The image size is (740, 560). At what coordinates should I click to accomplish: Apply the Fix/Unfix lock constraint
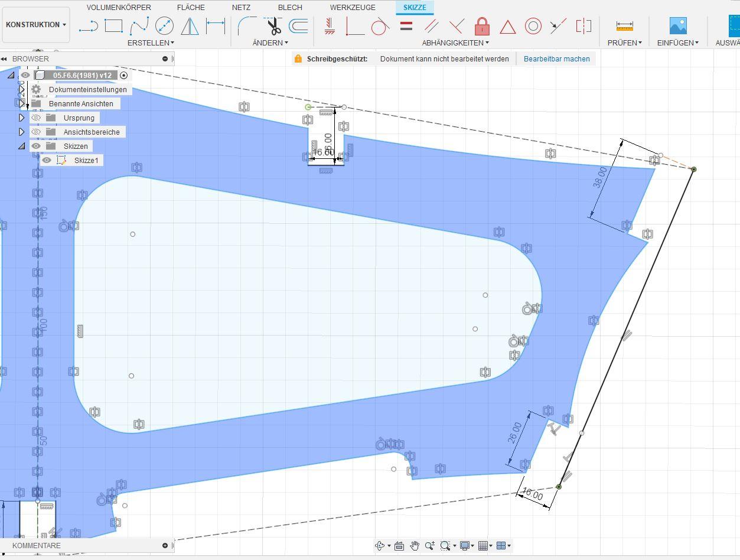point(482,26)
